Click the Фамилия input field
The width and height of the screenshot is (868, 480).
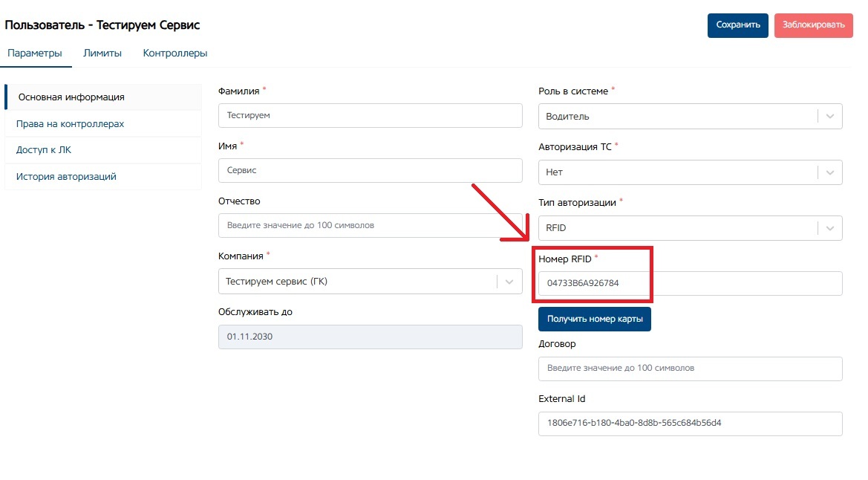click(370, 116)
